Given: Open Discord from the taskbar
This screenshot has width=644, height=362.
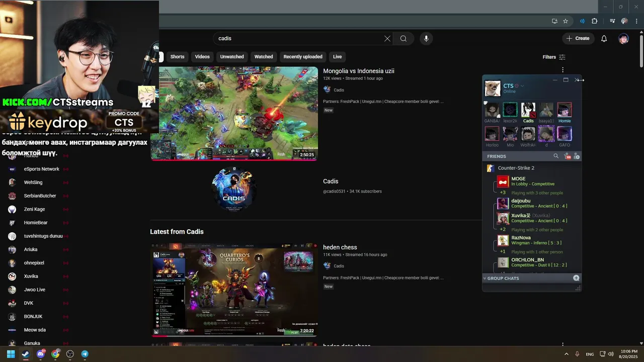Looking at the screenshot, I should click(x=40, y=354).
